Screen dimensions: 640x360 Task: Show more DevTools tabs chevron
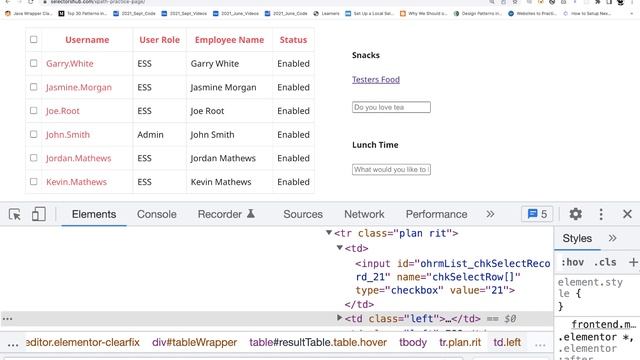[x=490, y=214]
